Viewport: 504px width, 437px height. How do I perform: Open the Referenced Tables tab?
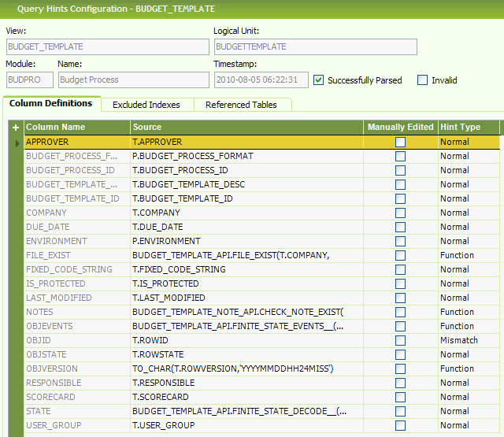pyautogui.click(x=241, y=105)
